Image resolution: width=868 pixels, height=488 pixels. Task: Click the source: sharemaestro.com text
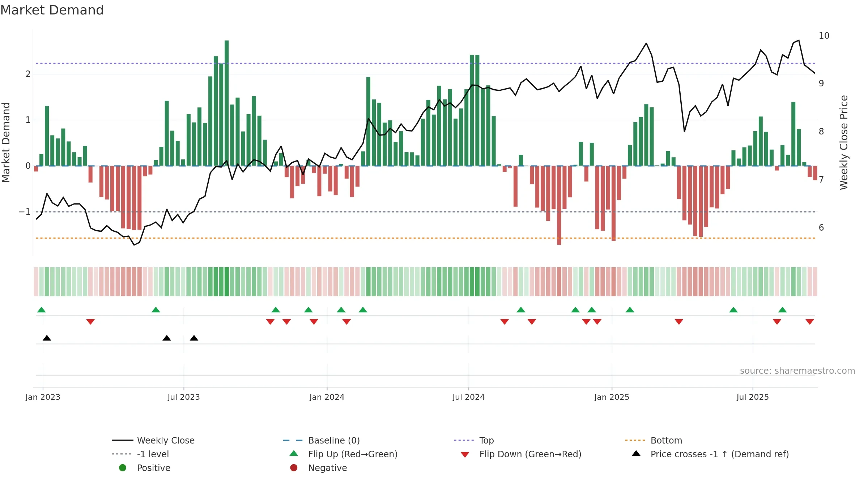[x=797, y=371]
